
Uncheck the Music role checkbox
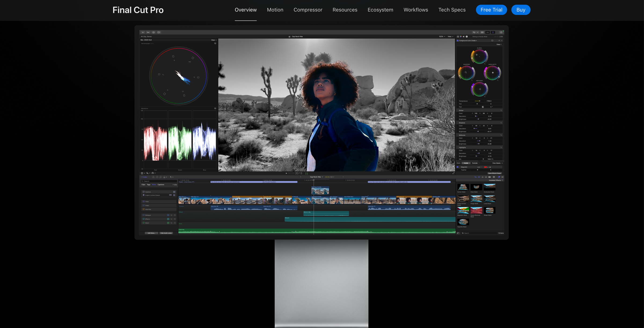click(x=144, y=223)
